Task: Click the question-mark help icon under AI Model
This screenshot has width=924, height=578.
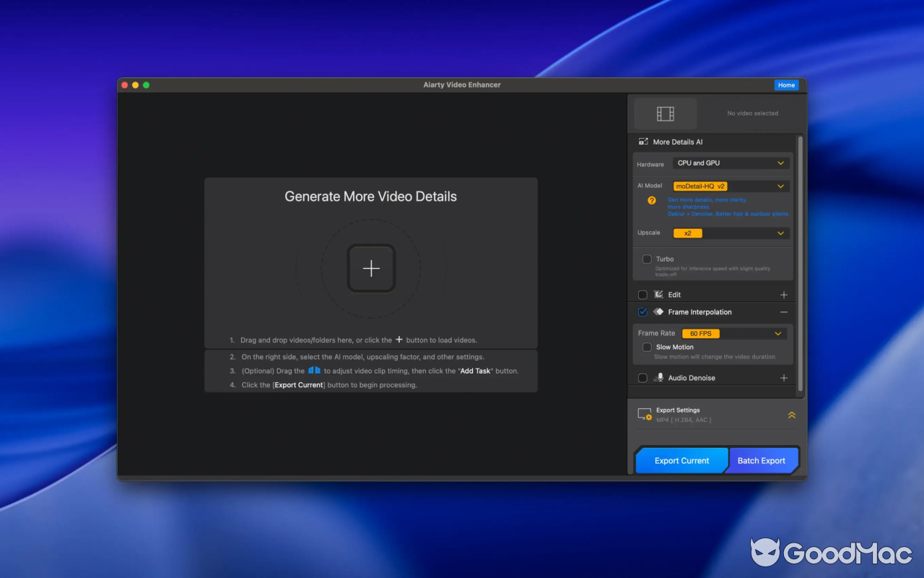Action: tap(650, 201)
